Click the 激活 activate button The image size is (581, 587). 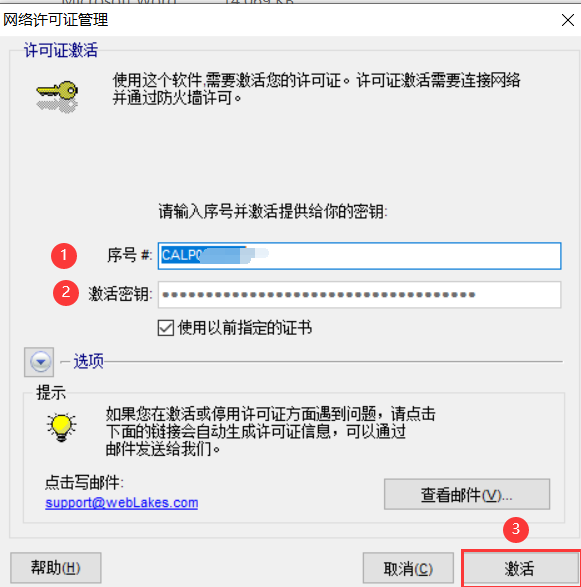coord(521,569)
